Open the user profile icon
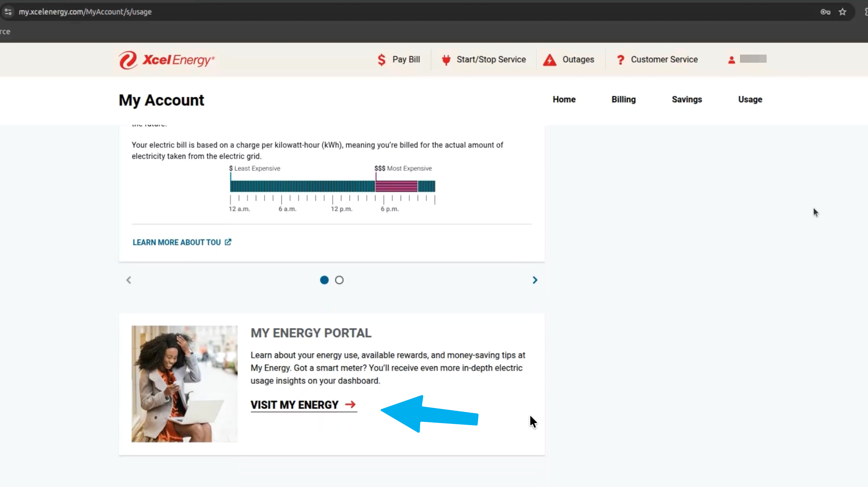 pos(731,60)
